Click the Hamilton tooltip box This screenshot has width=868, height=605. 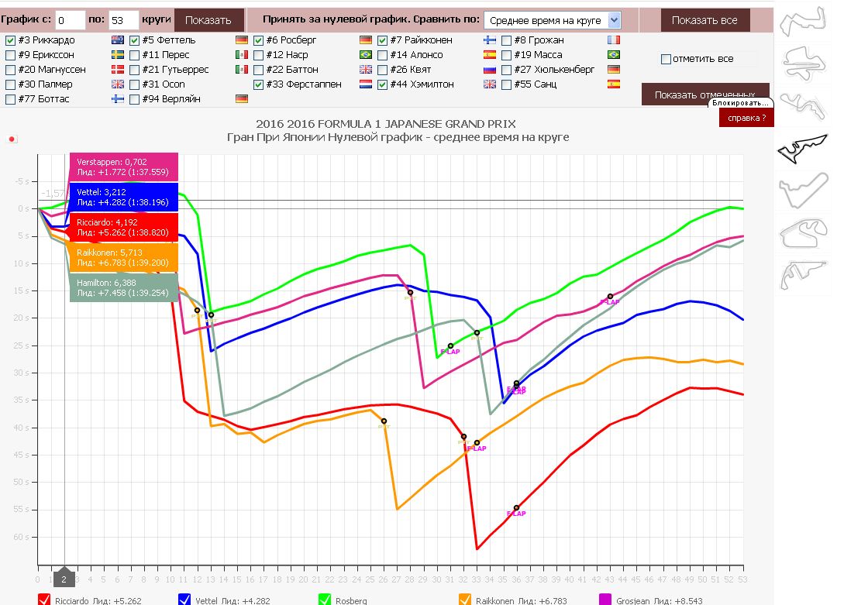(x=124, y=287)
